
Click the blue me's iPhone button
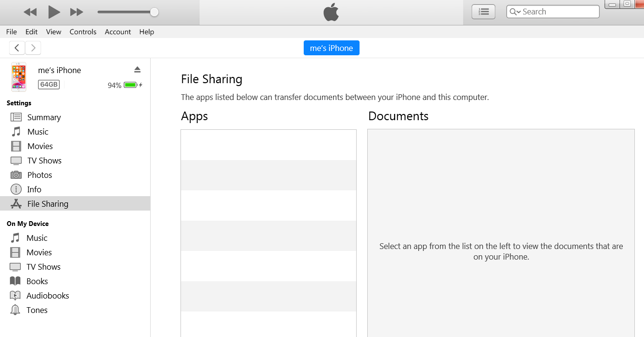[x=331, y=48]
